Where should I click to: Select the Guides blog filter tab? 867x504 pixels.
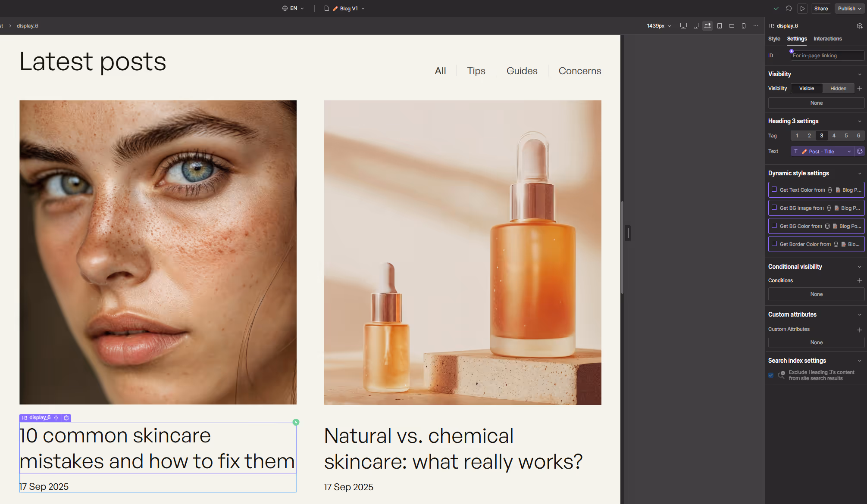pyautogui.click(x=522, y=71)
